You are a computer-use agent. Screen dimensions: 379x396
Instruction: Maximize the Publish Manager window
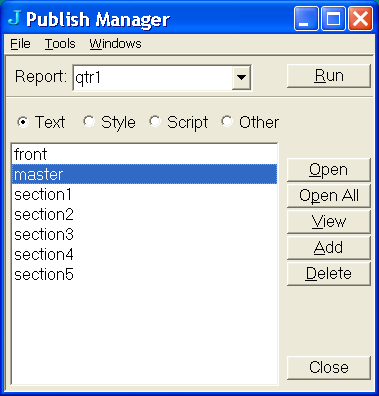pyautogui.click(x=333, y=19)
